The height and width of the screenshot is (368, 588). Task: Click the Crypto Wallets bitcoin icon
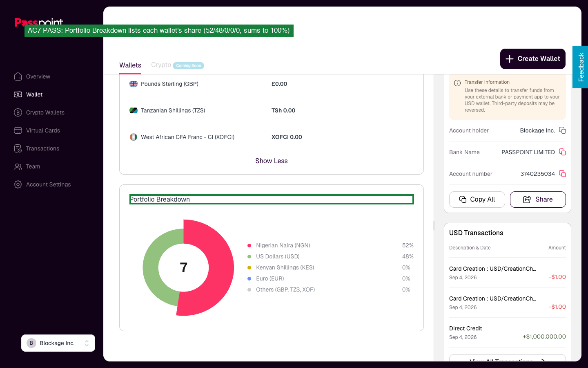click(x=18, y=112)
